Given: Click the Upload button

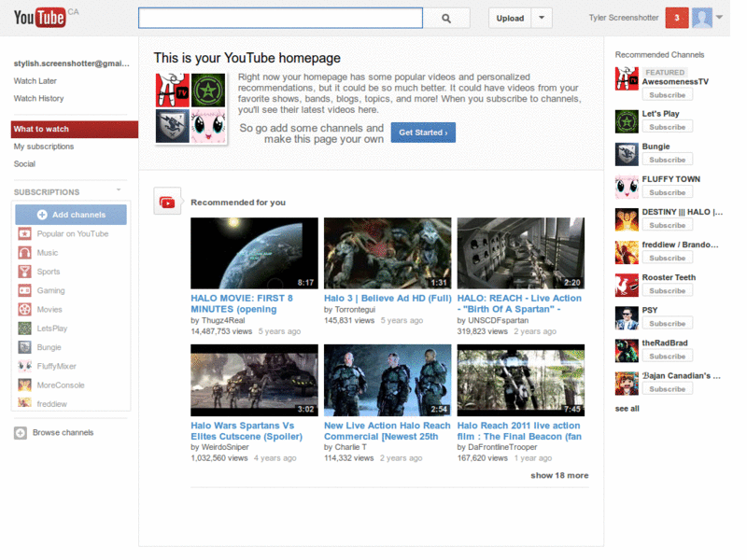Looking at the screenshot, I should click(x=510, y=18).
